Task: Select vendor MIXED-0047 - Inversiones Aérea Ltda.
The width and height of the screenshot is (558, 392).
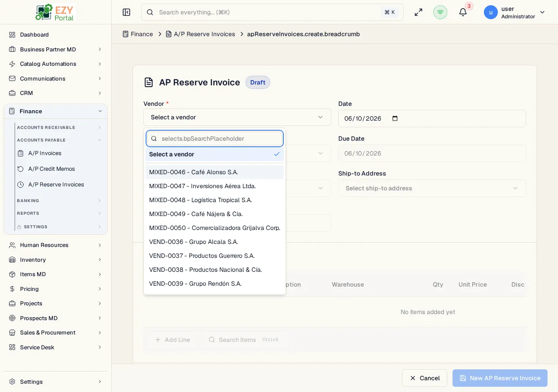Action: 214,186
